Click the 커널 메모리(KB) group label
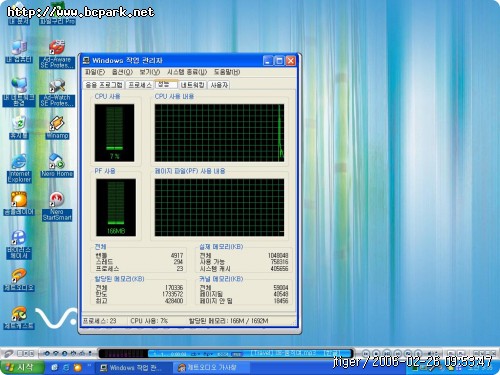This screenshot has height=375, width=500. tap(221, 279)
